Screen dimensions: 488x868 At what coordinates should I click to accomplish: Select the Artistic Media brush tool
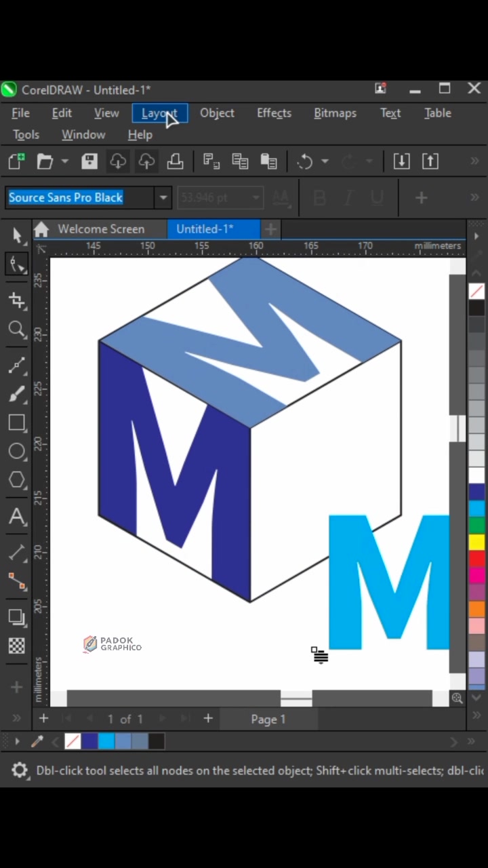16,394
